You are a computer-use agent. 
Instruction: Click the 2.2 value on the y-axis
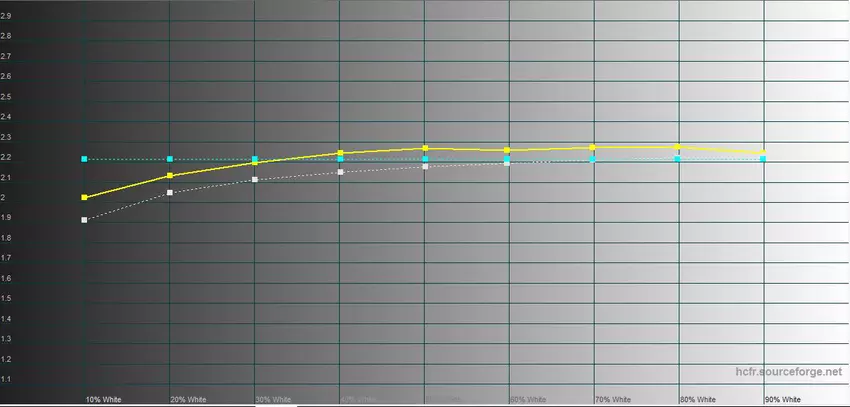7,158
